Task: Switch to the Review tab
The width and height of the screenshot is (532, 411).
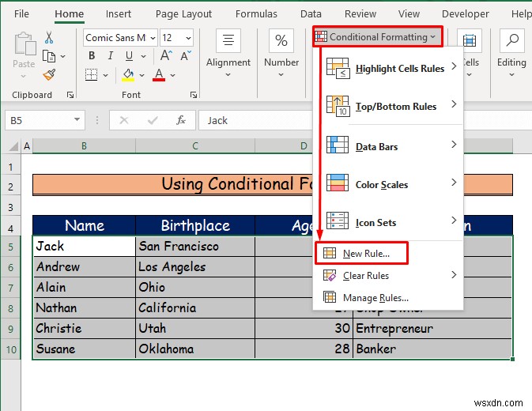Action: coord(360,14)
